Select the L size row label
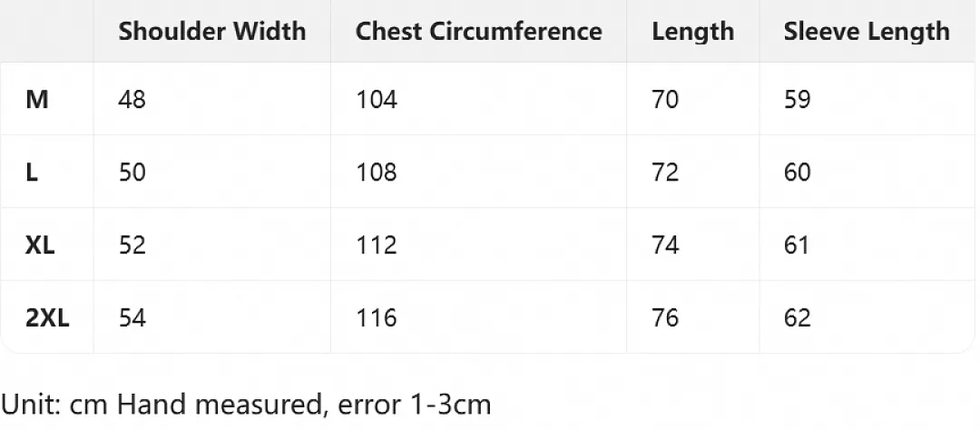Screen dimensions: 980x430 [32, 171]
